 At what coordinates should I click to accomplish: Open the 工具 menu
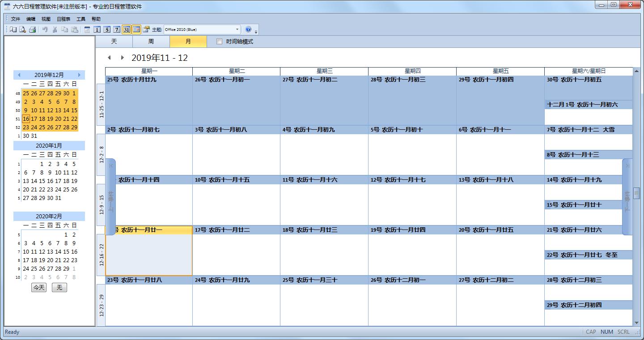81,19
